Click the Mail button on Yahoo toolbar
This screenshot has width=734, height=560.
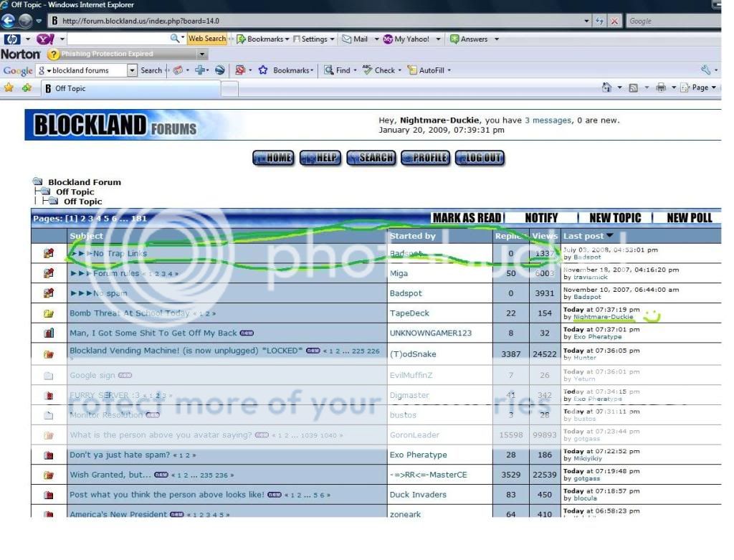[x=356, y=39]
